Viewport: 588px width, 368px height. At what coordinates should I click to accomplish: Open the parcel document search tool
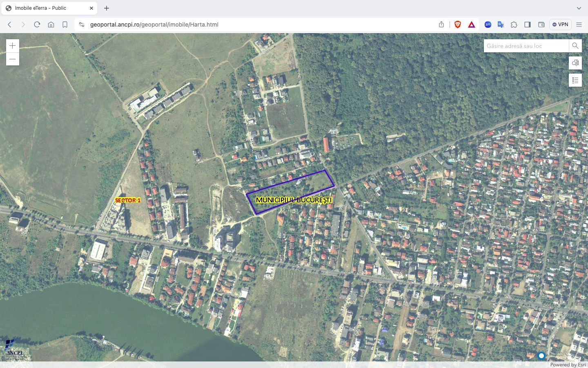pyautogui.click(x=575, y=63)
